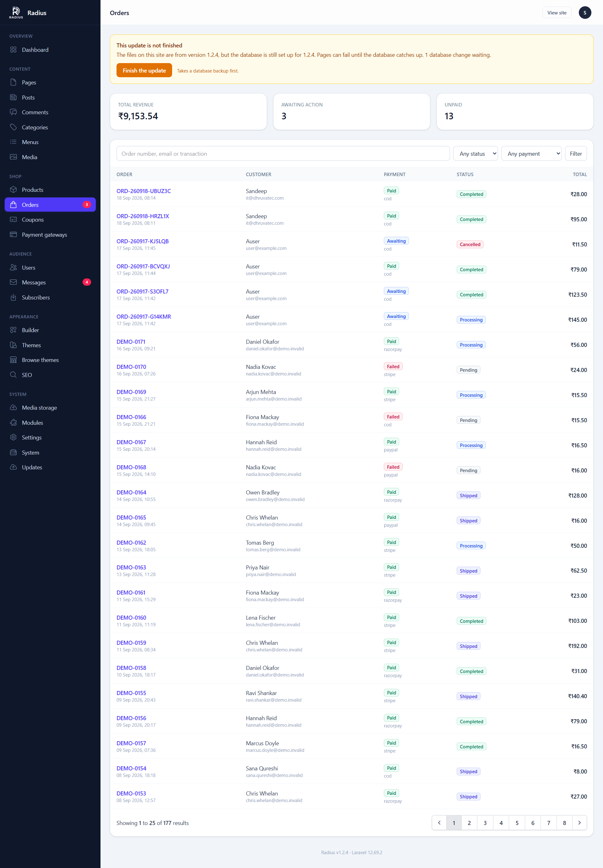
Task: Open the Updates menu item
Action: click(x=50, y=467)
